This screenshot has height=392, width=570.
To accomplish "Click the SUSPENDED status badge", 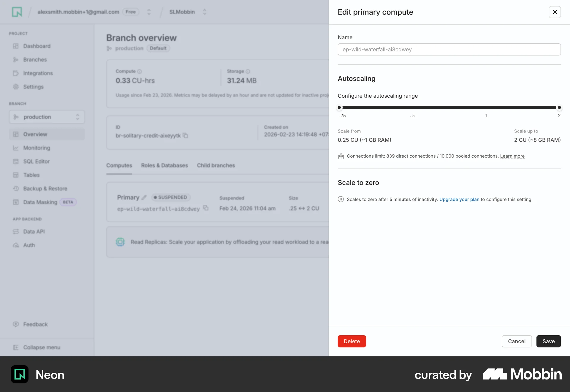I will tap(171, 197).
